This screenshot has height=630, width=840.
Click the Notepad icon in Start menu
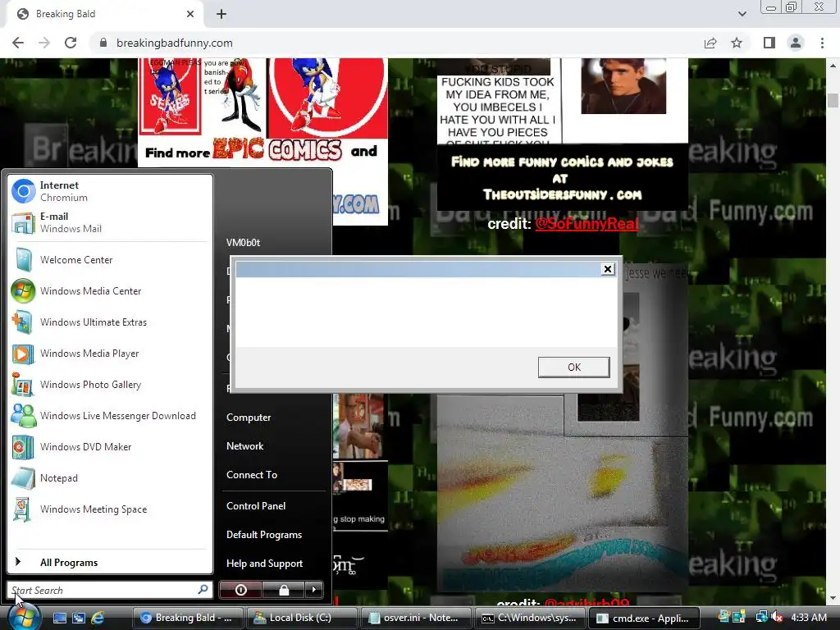pyautogui.click(x=23, y=478)
